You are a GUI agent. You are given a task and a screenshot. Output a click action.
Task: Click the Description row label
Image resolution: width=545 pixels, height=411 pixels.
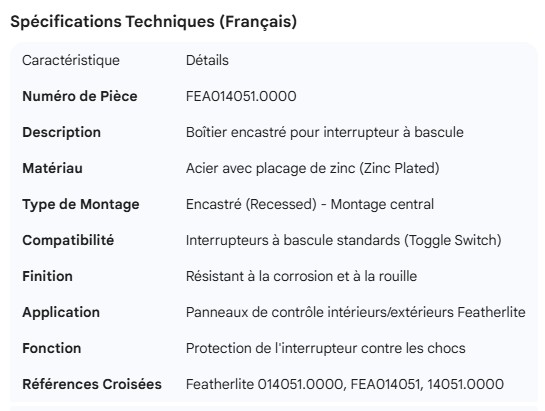pos(62,132)
